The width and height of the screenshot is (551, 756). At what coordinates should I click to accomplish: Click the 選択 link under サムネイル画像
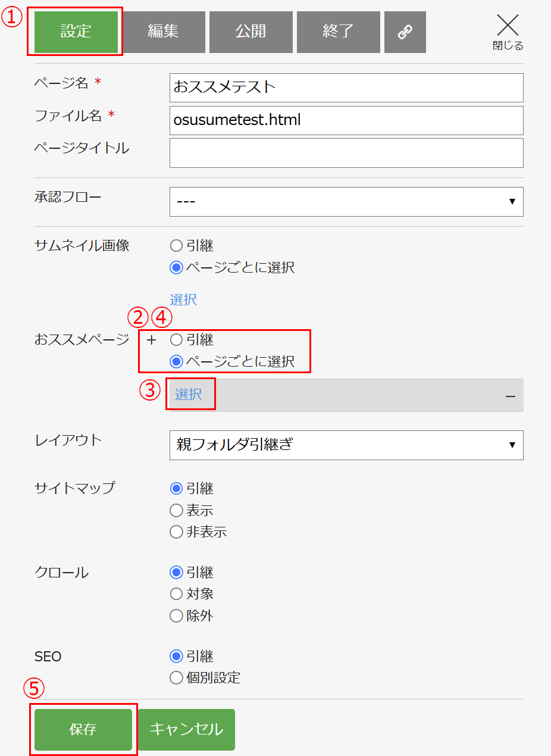click(x=183, y=299)
